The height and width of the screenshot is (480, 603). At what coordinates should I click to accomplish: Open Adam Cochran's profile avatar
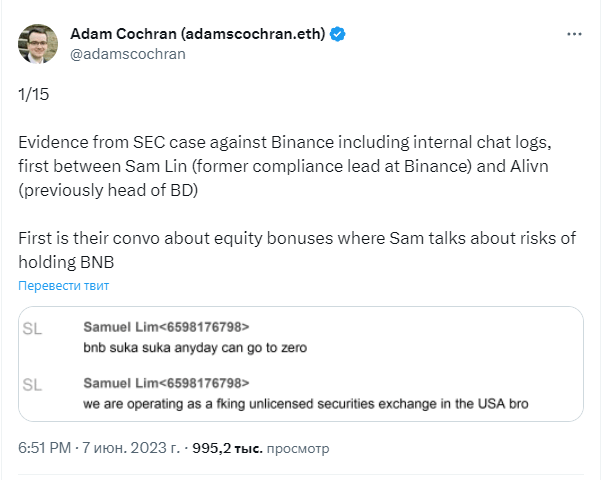pos(38,43)
